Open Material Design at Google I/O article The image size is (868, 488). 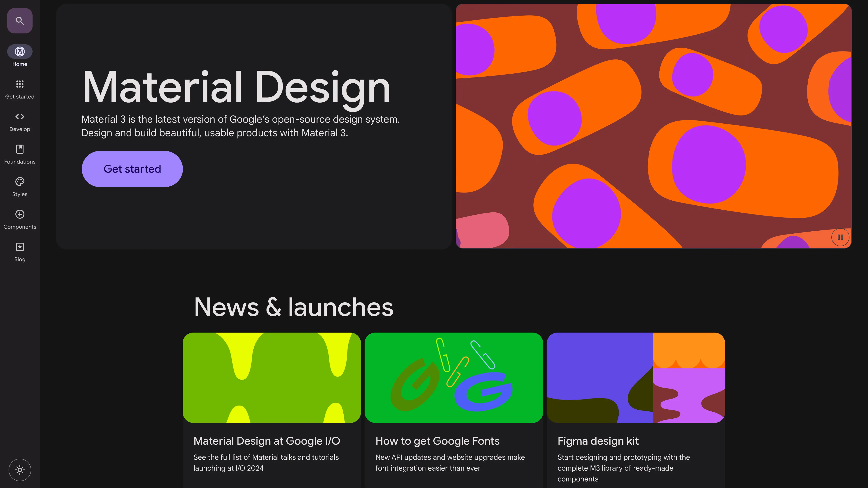[267, 441]
